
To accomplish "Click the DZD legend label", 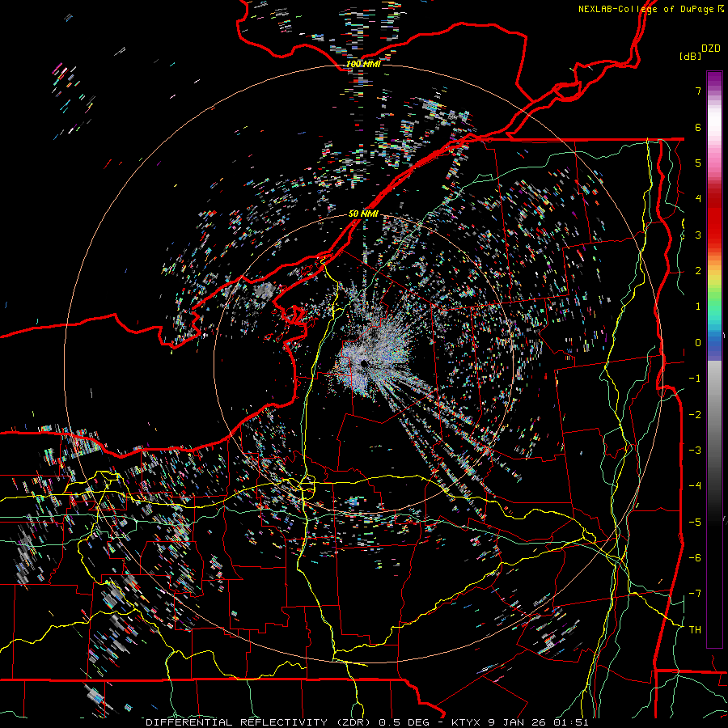I will pos(711,49).
